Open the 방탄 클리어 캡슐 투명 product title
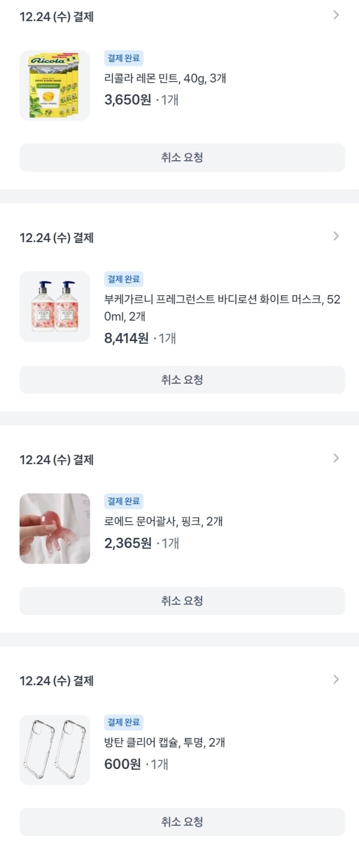This screenshot has height=868, width=359. point(165,742)
